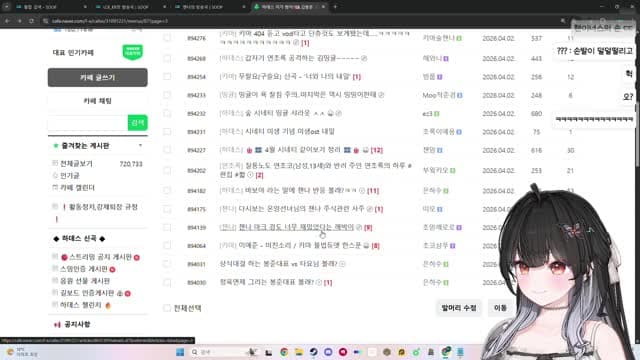Click the green 검색 button

[x=138, y=122]
